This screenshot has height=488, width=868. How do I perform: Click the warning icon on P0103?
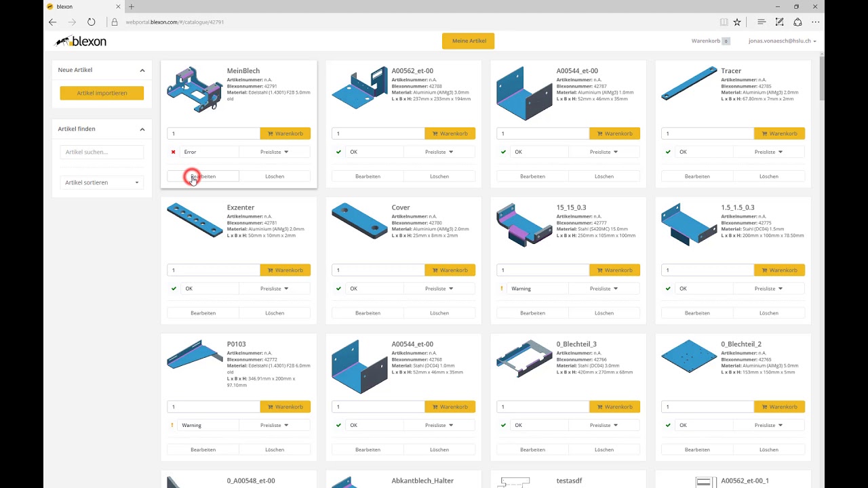click(x=173, y=426)
